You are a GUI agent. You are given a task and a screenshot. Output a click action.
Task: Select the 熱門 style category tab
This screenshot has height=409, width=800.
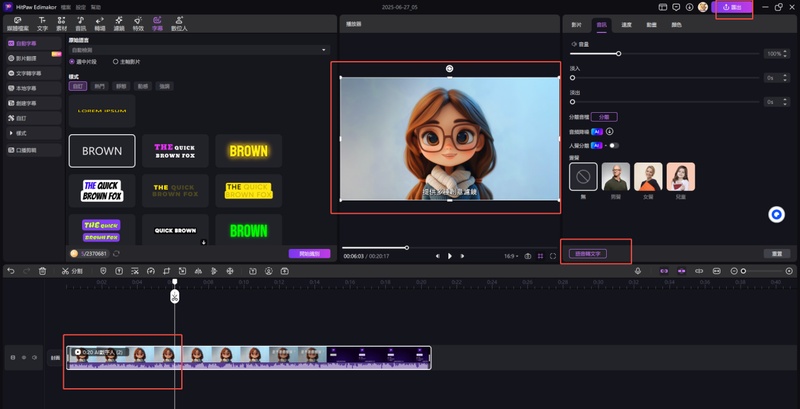pos(99,87)
